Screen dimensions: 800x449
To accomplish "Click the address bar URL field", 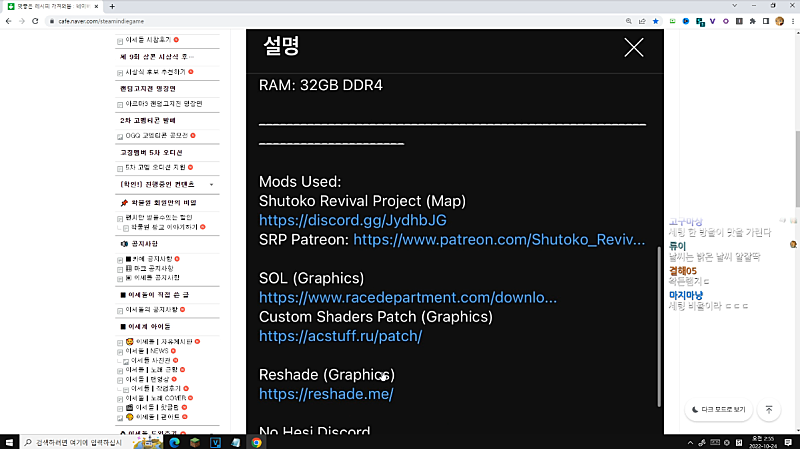I will pos(332,21).
